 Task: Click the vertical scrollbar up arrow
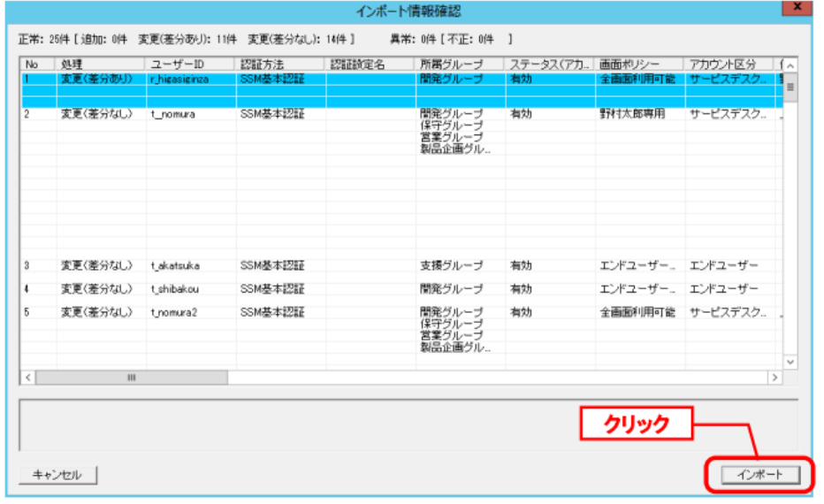pyautogui.click(x=790, y=65)
